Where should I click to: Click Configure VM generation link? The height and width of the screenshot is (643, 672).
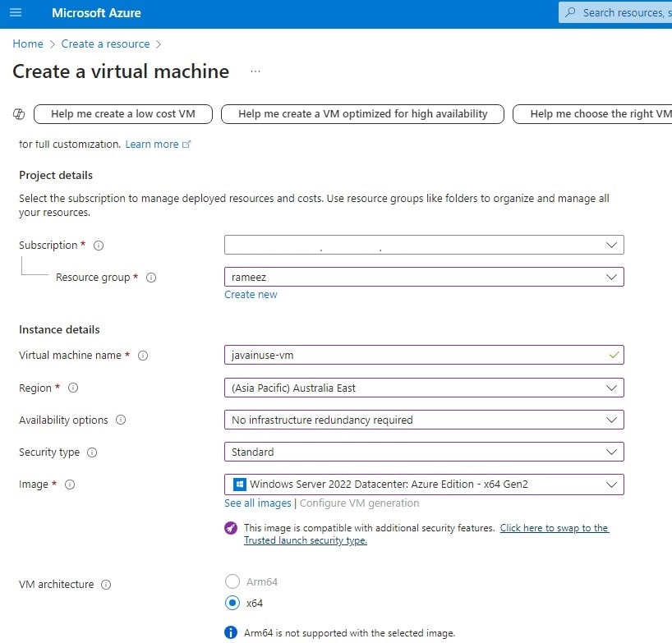359,503
